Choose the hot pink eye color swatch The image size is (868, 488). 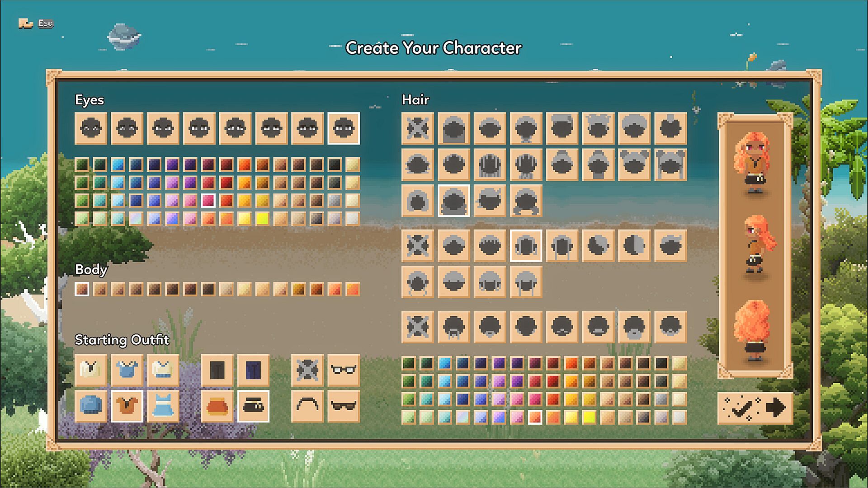click(208, 201)
